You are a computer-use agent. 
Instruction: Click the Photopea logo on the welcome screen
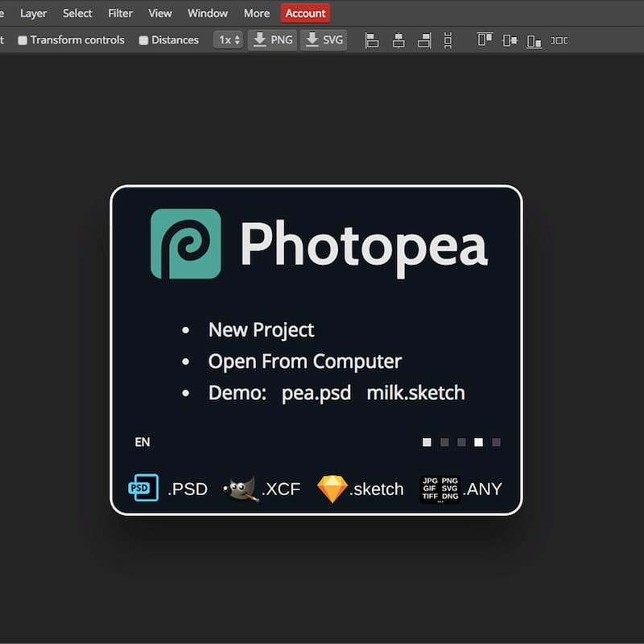185,244
